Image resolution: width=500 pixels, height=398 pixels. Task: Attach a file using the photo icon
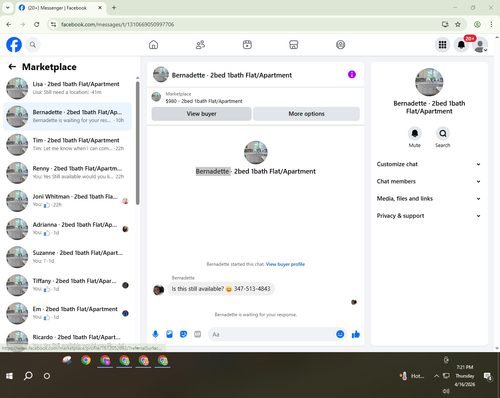(x=169, y=334)
